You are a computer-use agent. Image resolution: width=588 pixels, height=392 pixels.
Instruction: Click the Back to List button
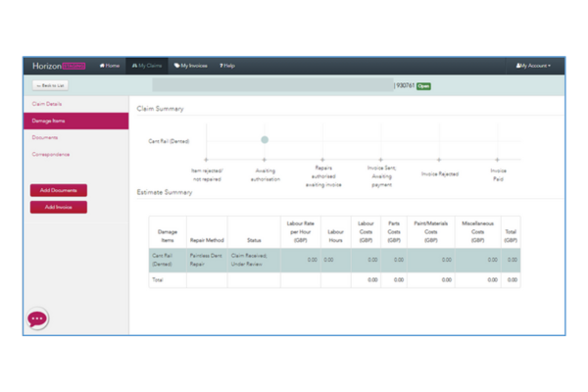50,85
